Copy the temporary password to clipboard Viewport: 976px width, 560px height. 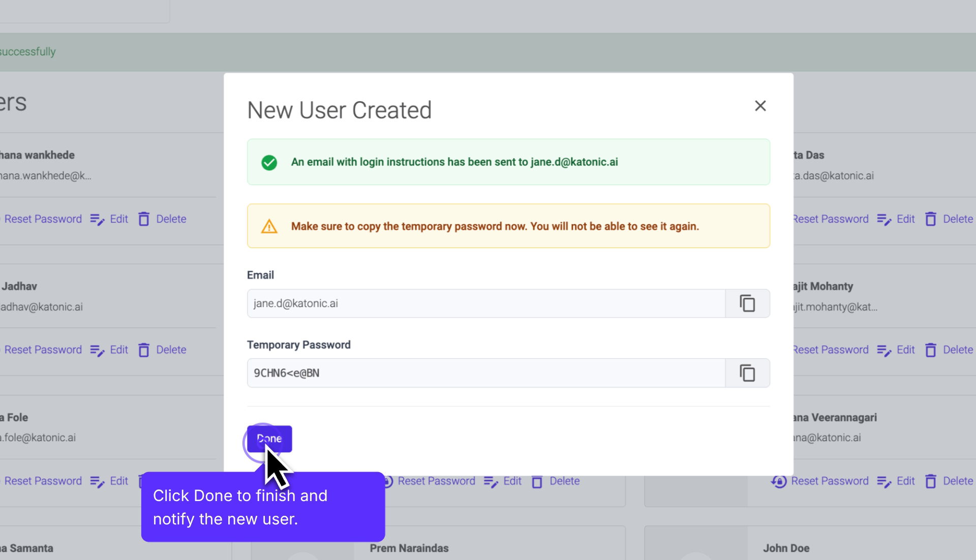(747, 372)
